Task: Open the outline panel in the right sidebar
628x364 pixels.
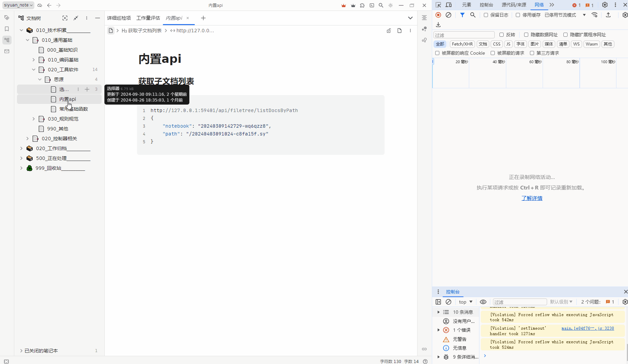Action: [424, 18]
